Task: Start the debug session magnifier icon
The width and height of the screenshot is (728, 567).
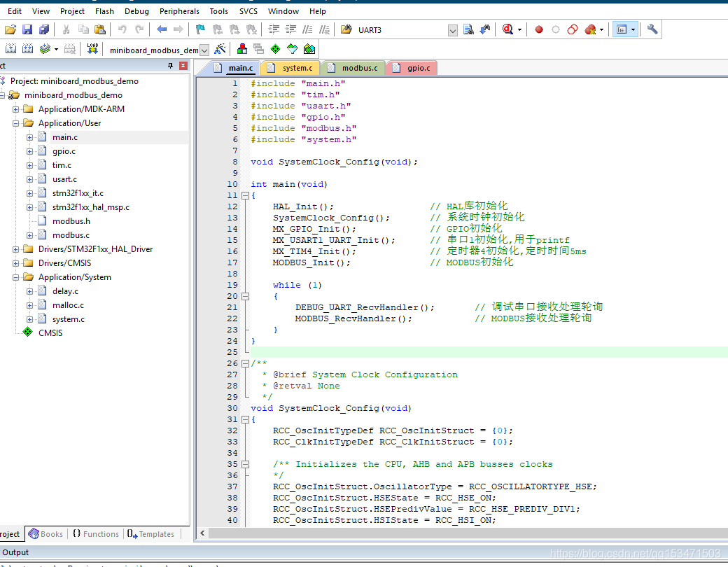Action: pyautogui.click(x=507, y=29)
